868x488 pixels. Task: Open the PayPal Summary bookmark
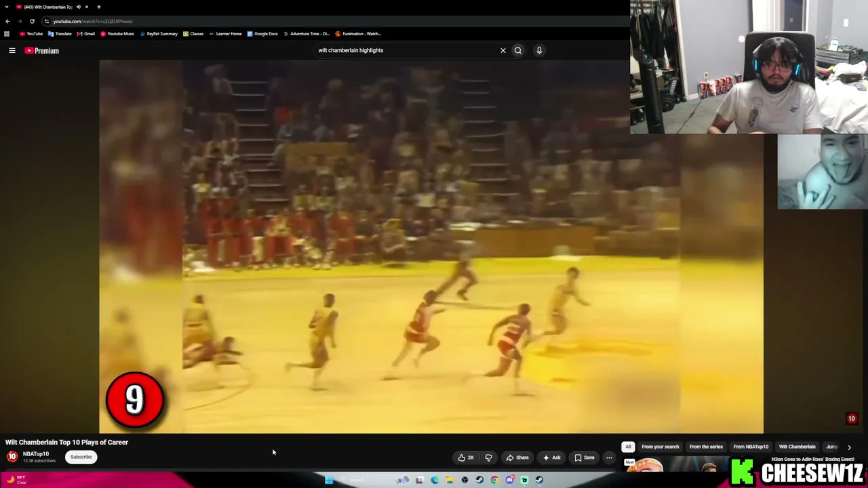tap(159, 34)
